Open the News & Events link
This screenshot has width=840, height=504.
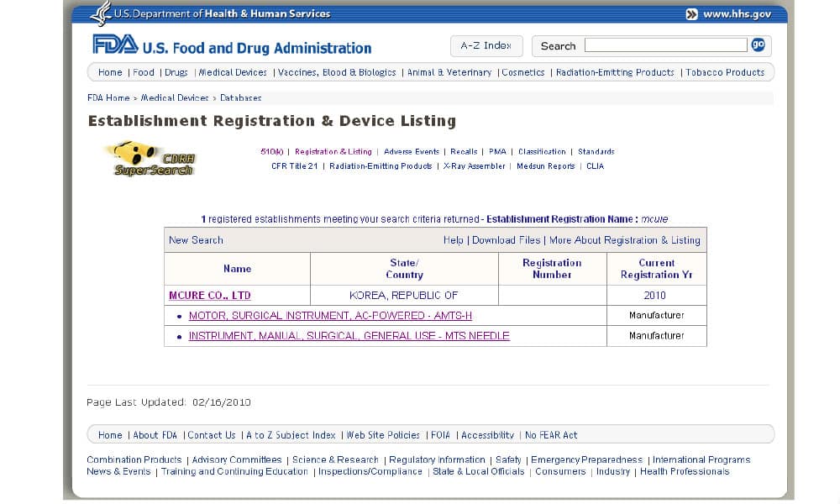[x=119, y=472]
